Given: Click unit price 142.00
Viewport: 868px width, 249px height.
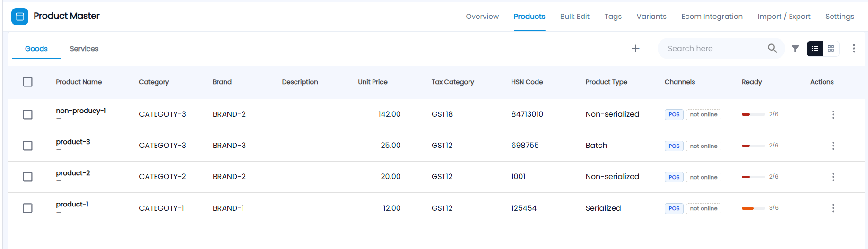Looking at the screenshot, I should [389, 114].
